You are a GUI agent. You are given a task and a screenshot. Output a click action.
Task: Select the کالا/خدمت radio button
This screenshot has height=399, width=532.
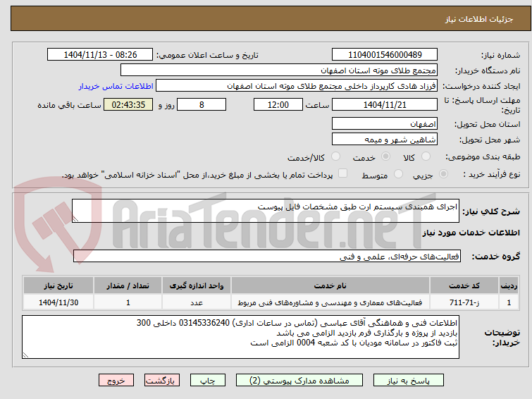[335, 156]
